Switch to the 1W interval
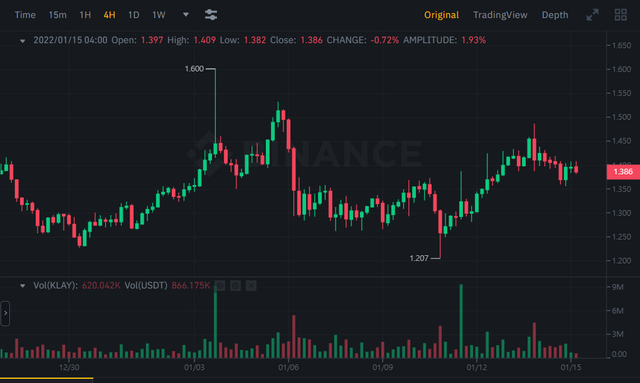 click(159, 15)
